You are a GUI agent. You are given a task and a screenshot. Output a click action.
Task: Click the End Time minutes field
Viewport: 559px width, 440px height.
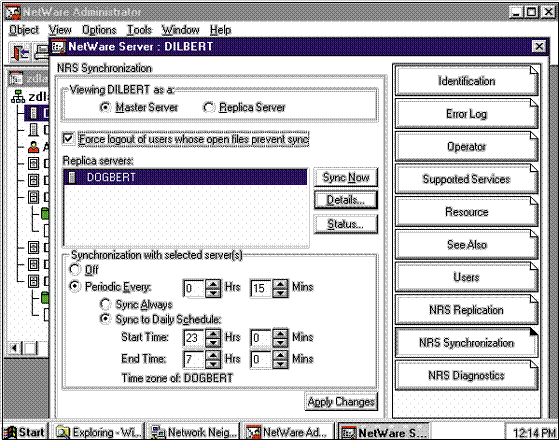(x=261, y=359)
